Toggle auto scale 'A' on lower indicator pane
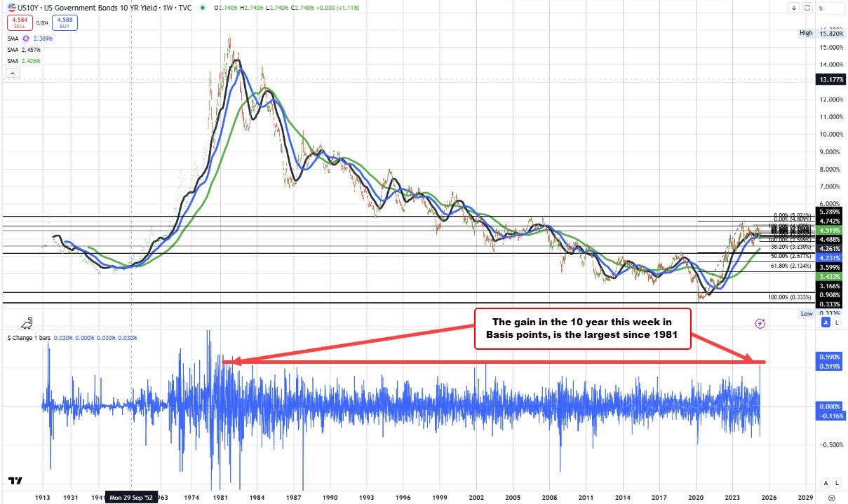Image resolution: width=848 pixels, height=504 pixels. [826, 483]
